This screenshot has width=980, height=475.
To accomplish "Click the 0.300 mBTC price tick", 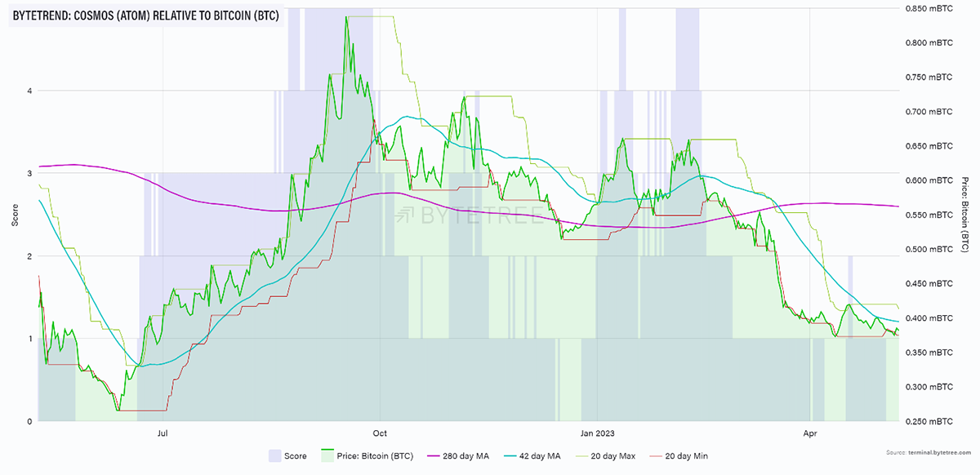I will coord(930,387).
